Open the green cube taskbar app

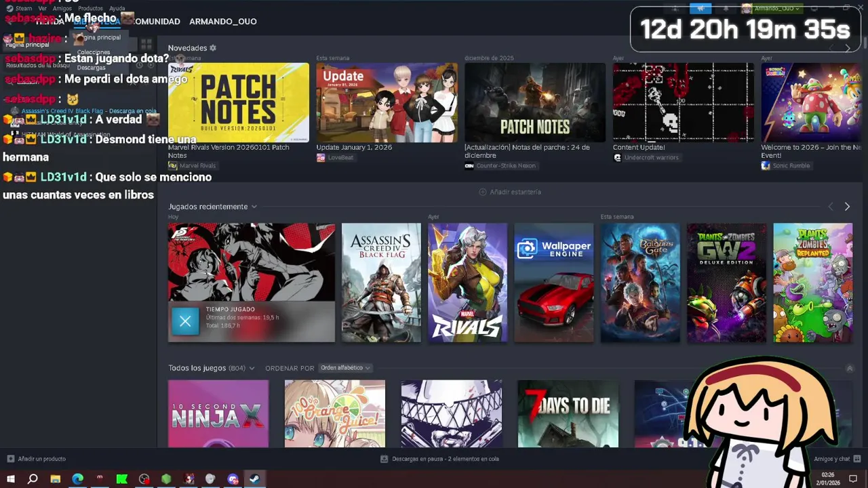pos(166,479)
